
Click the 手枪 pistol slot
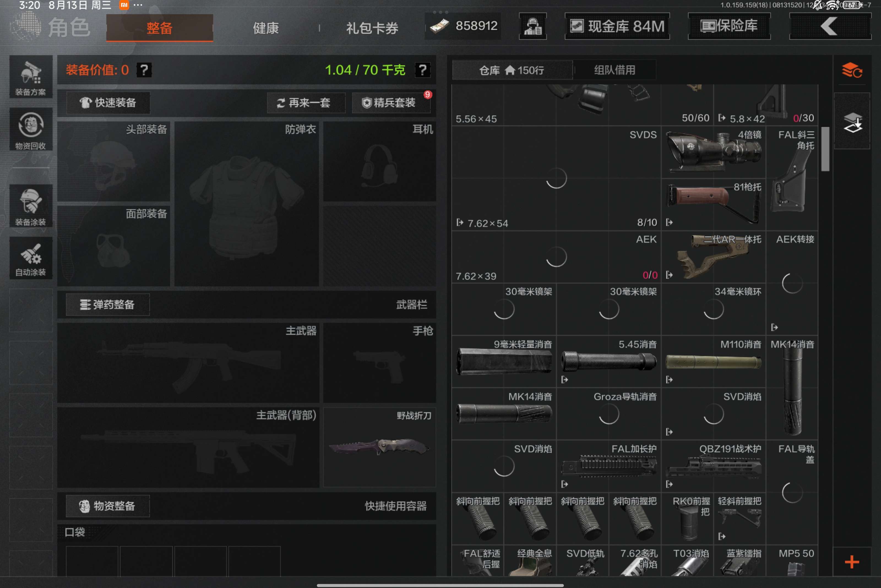tap(380, 363)
